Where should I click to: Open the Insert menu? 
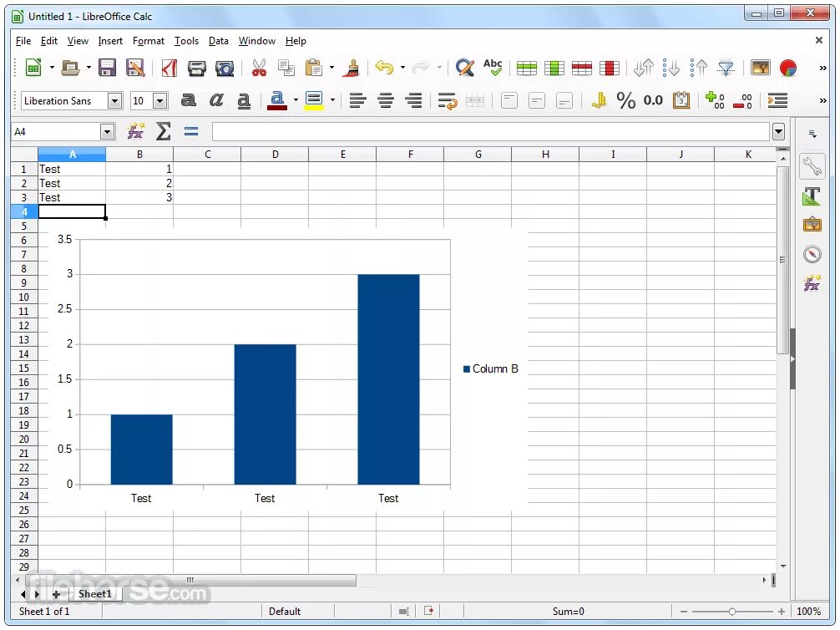click(x=110, y=41)
